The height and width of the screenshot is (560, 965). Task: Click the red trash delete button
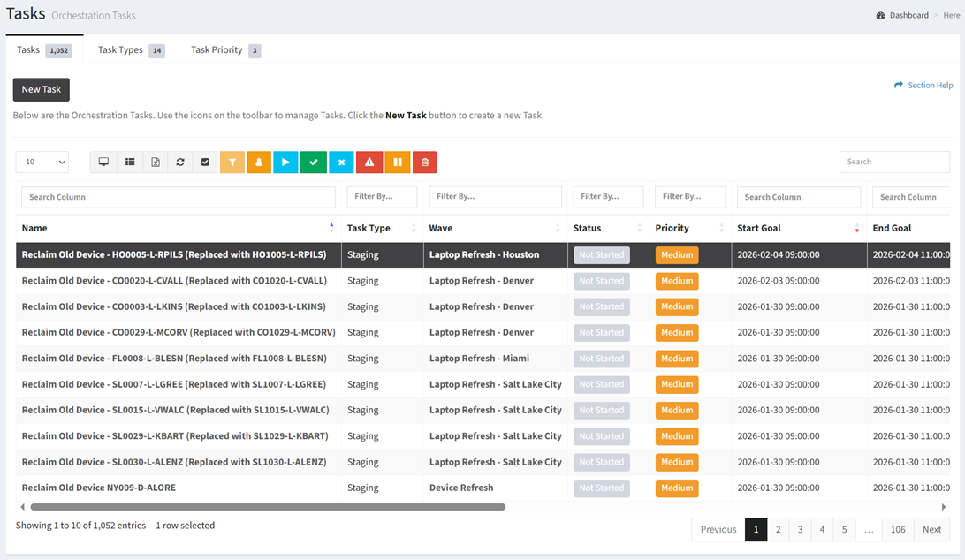click(x=424, y=163)
